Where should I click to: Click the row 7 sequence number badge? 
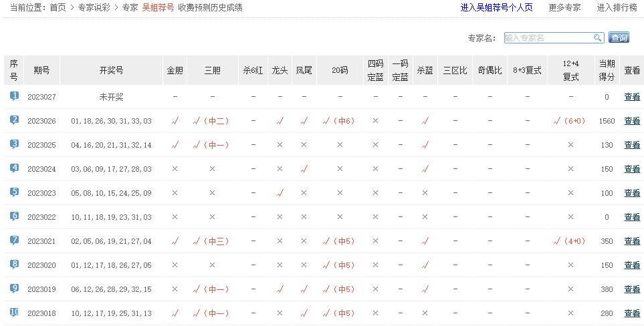pyautogui.click(x=14, y=240)
